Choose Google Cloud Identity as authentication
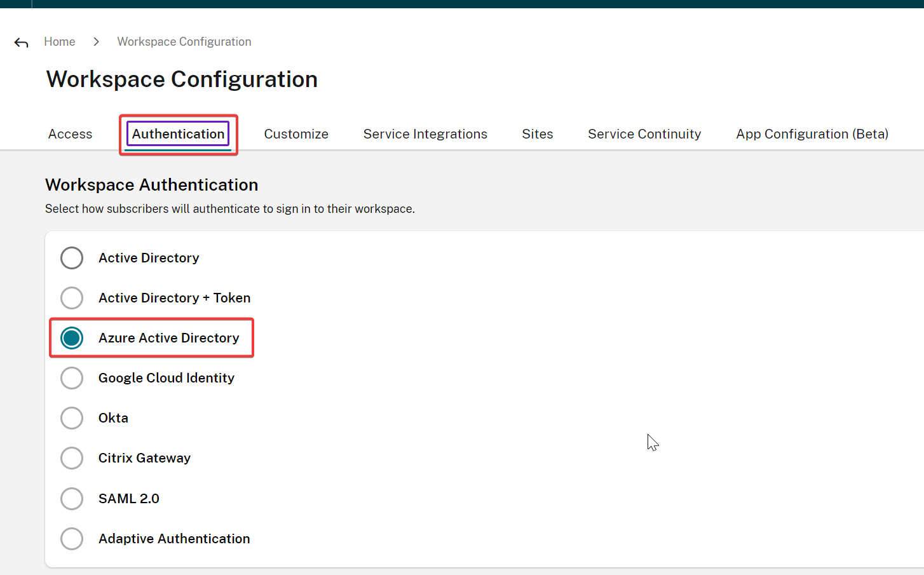 point(72,378)
